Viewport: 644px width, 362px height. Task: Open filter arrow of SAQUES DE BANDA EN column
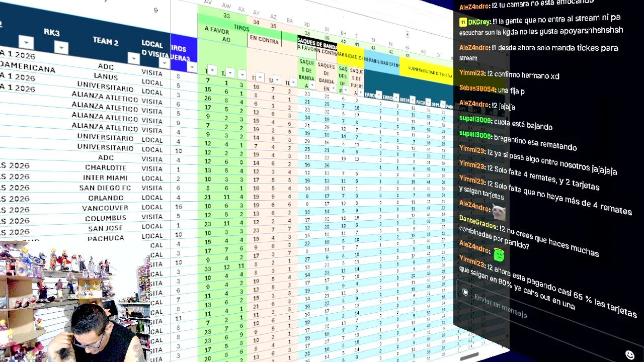(x=334, y=88)
